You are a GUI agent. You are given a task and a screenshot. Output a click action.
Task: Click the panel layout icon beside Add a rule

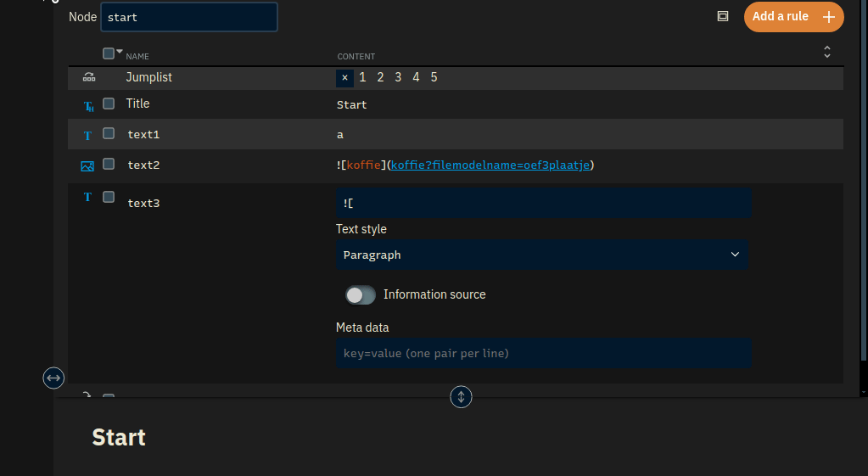coord(723,16)
